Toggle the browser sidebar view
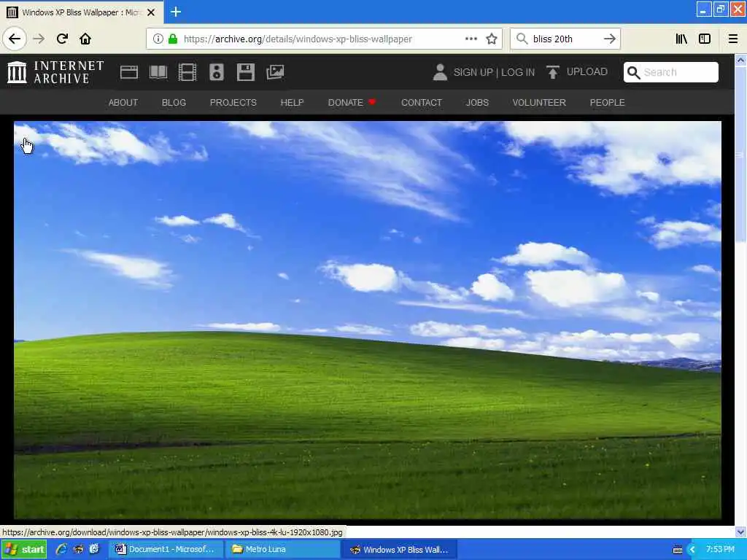This screenshot has width=747, height=560. [705, 39]
